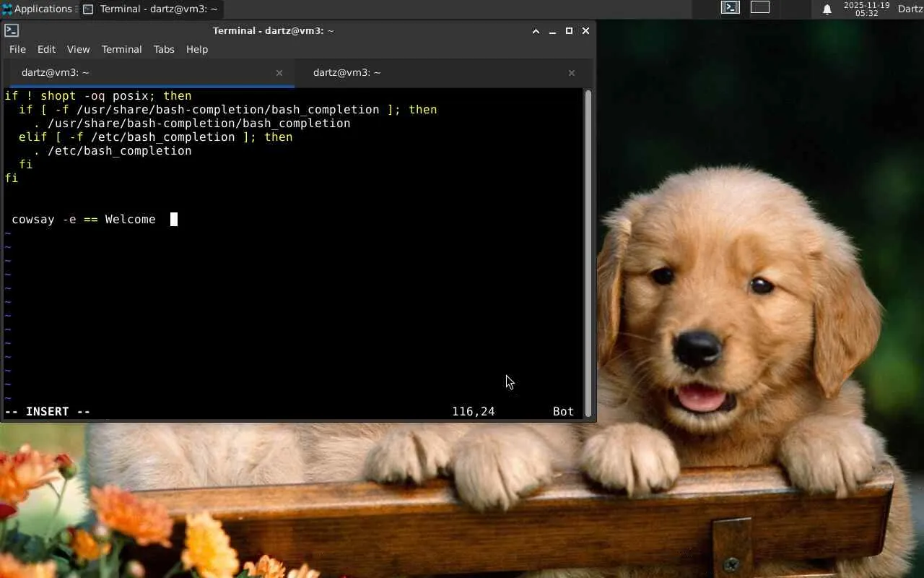Switch to the empty second workspace

click(x=760, y=8)
